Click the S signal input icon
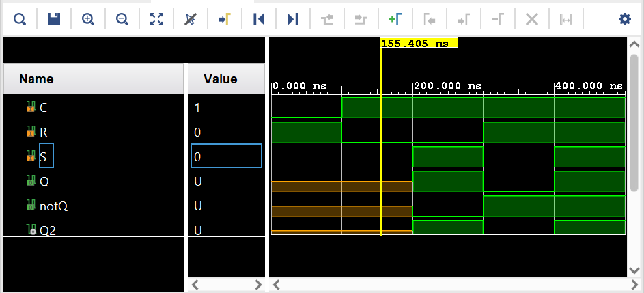Image resolution: width=644 pixels, height=293 pixels. tap(31, 156)
